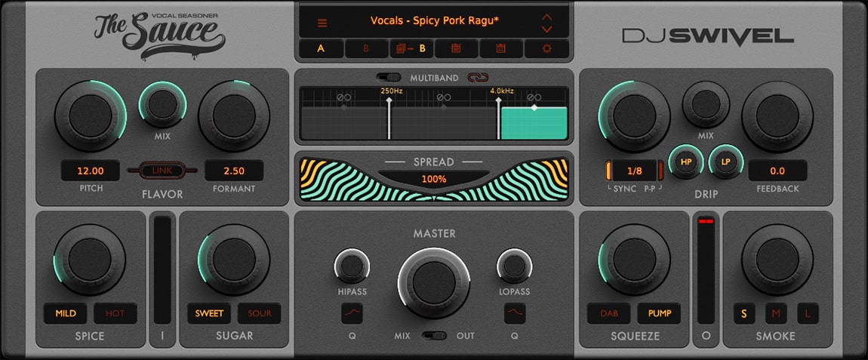Choose PUMP squeeze mode
This screenshot has height=360, width=868.
660,313
